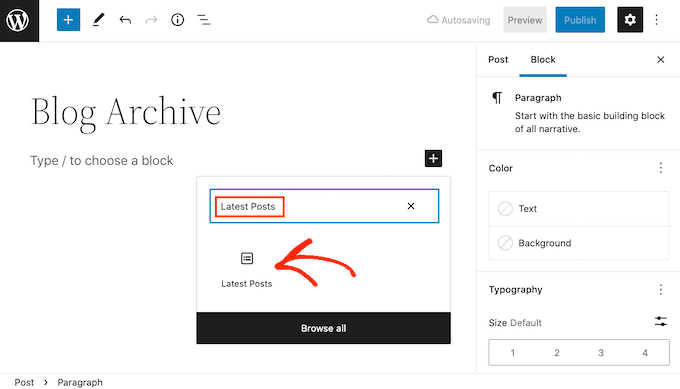Screen dimensions: 680x389
Task: Click the empty paragraph placeholder text
Action: pyautogui.click(x=101, y=160)
